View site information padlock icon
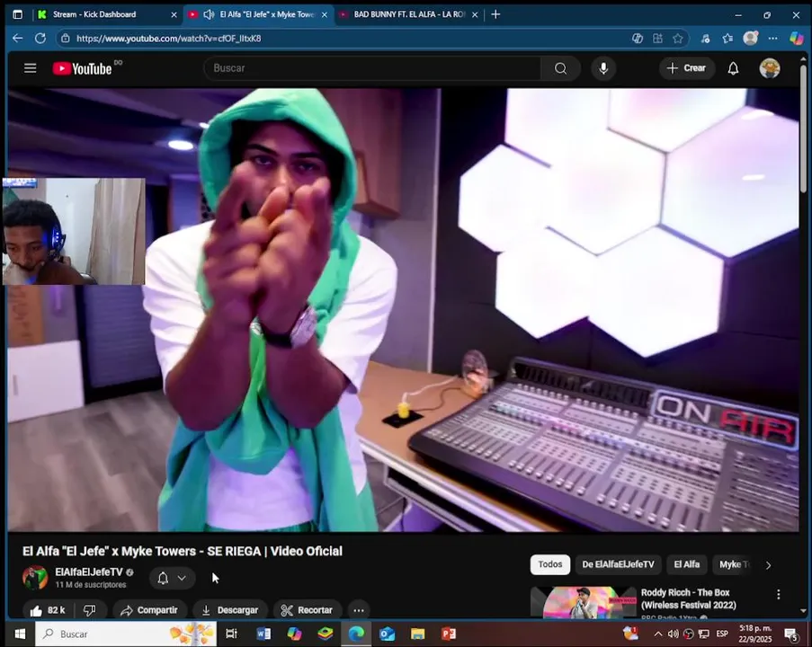Viewport: 812px width, 647px height. pyautogui.click(x=66, y=39)
